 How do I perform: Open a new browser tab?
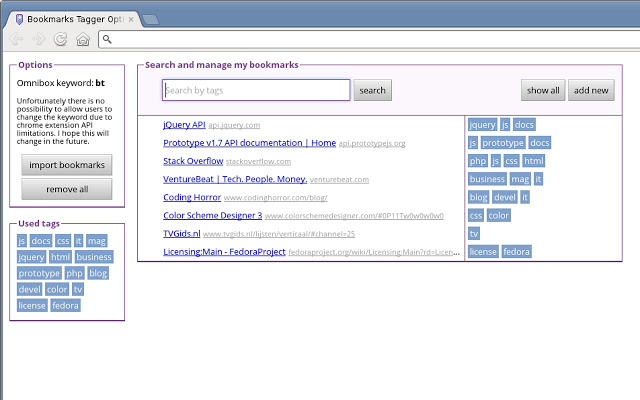tap(151, 19)
